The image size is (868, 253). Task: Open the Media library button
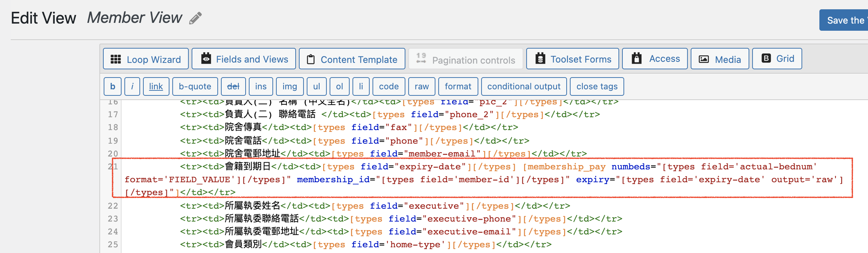[x=720, y=59]
